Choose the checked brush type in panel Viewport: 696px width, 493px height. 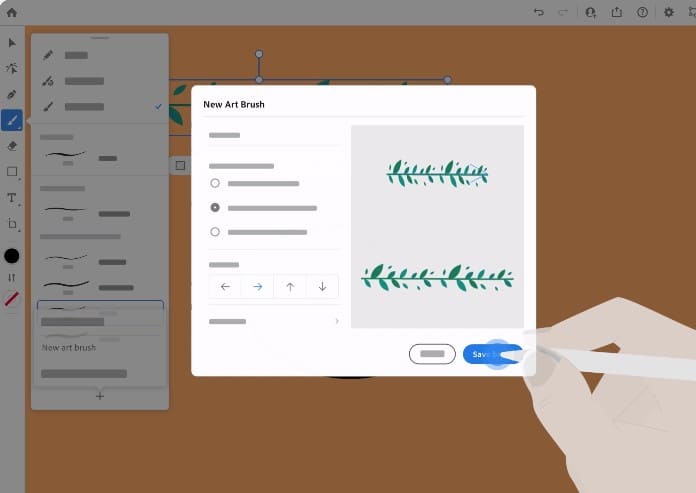[x=100, y=107]
